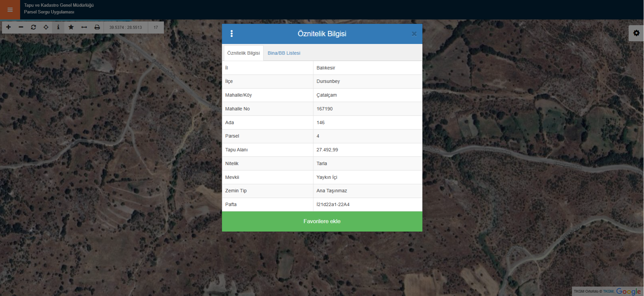Click the zoom in plus icon

click(x=8, y=27)
